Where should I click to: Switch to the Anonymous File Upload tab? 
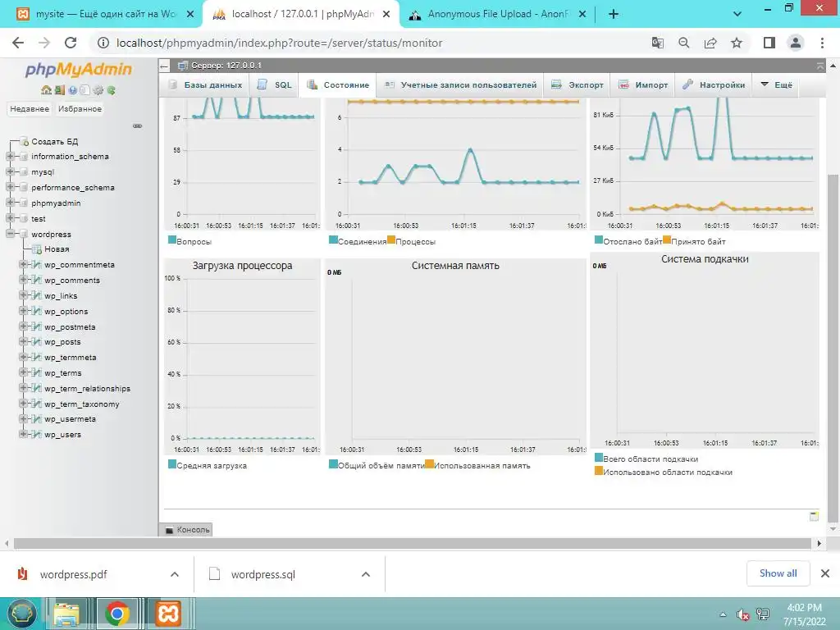click(497, 14)
